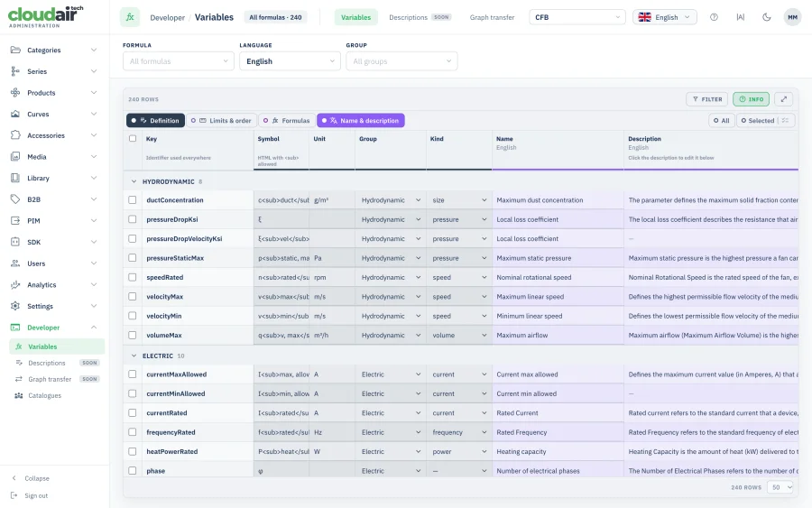The height and width of the screenshot is (508, 812).
Task: Open the Group filter dropdown
Action: click(x=401, y=61)
